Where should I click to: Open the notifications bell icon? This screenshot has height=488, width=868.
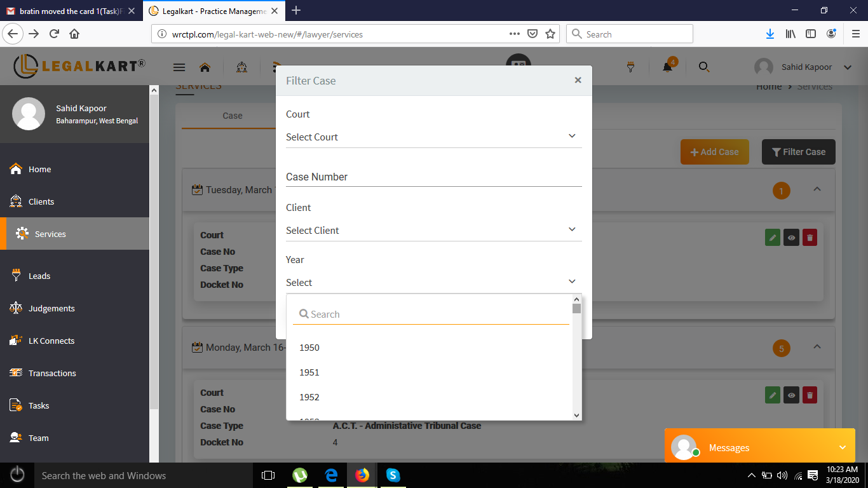point(667,67)
